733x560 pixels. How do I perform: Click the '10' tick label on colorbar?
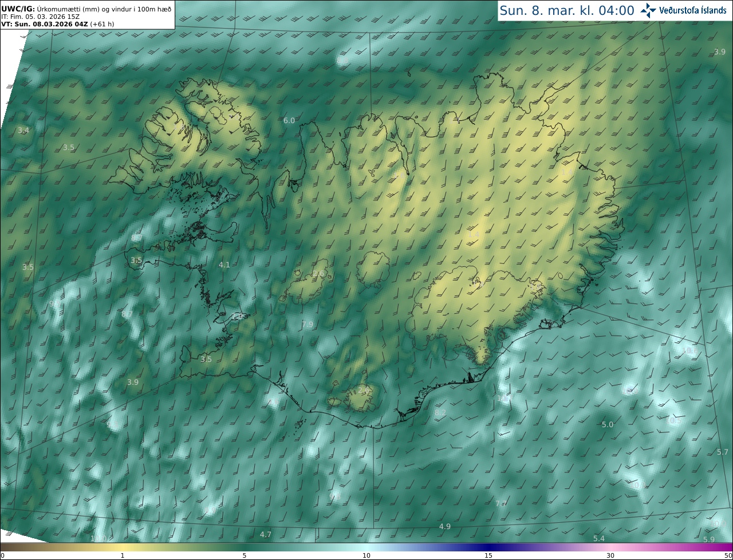(x=366, y=555)
